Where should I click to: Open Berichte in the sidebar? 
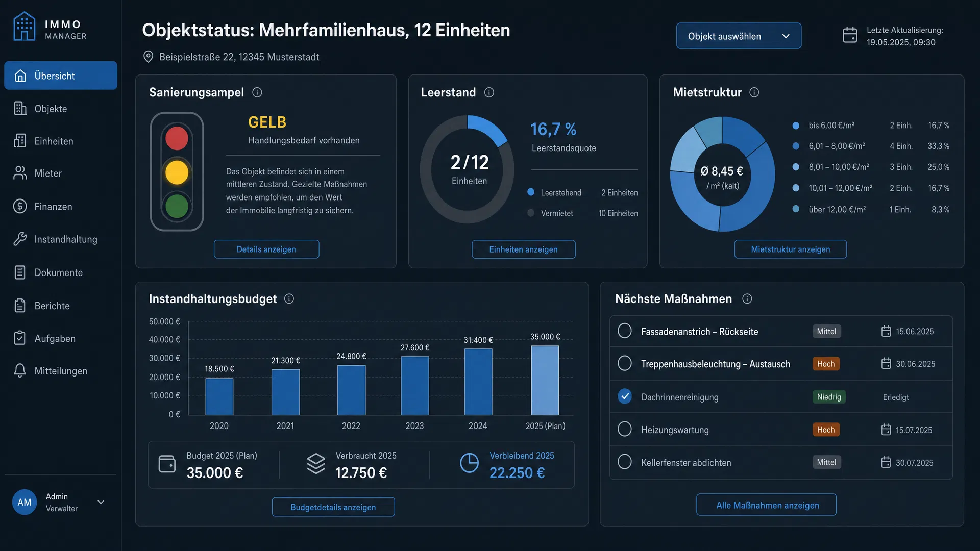click(x=61, y=306)
